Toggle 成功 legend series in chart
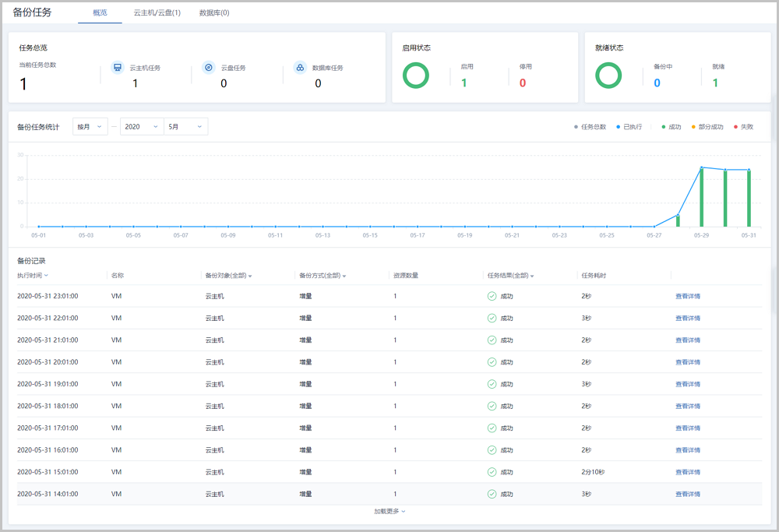 tap(671, 127)
